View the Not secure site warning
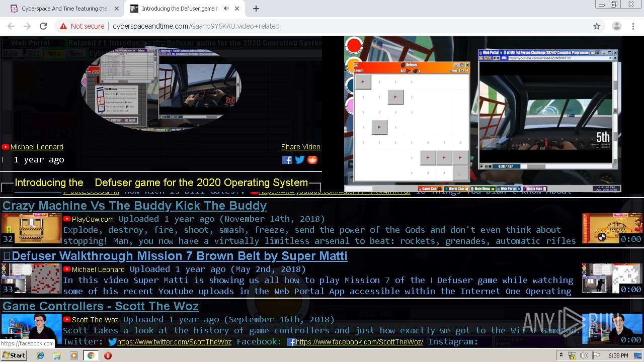Screen dimensions: 644x362 pos(82,26)
